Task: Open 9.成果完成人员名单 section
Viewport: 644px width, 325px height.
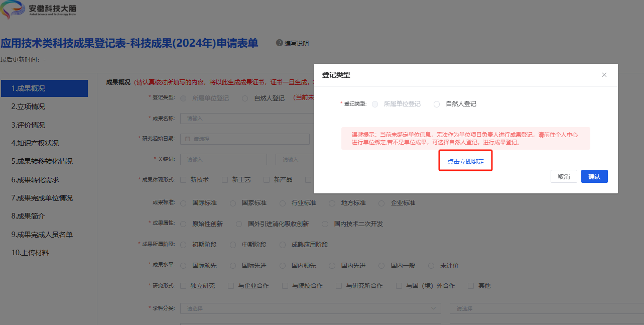Action: (44, 235)
